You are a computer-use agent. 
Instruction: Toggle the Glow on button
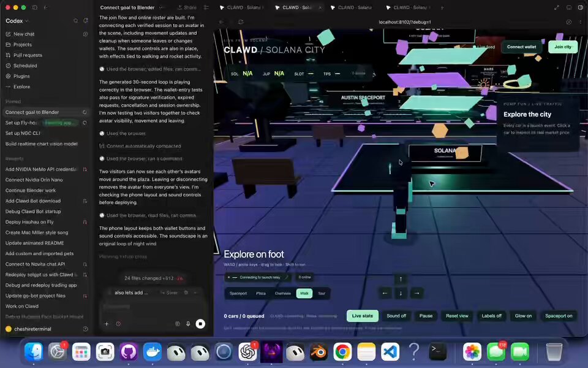[x=523, y=316]
